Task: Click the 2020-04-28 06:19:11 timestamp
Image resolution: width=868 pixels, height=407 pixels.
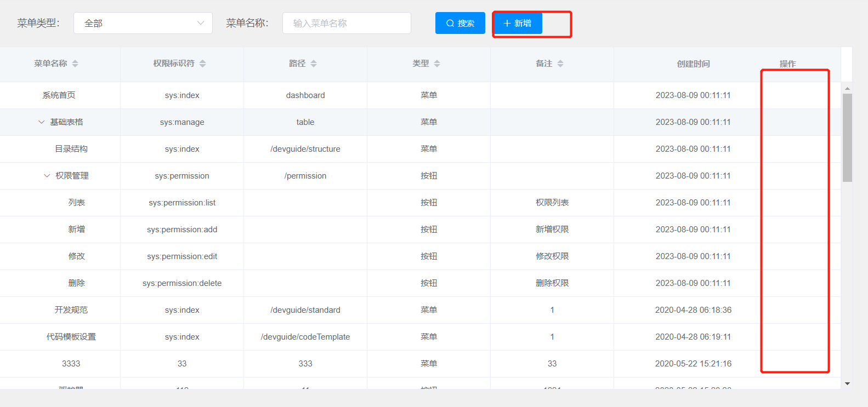Action: (693, 337)
